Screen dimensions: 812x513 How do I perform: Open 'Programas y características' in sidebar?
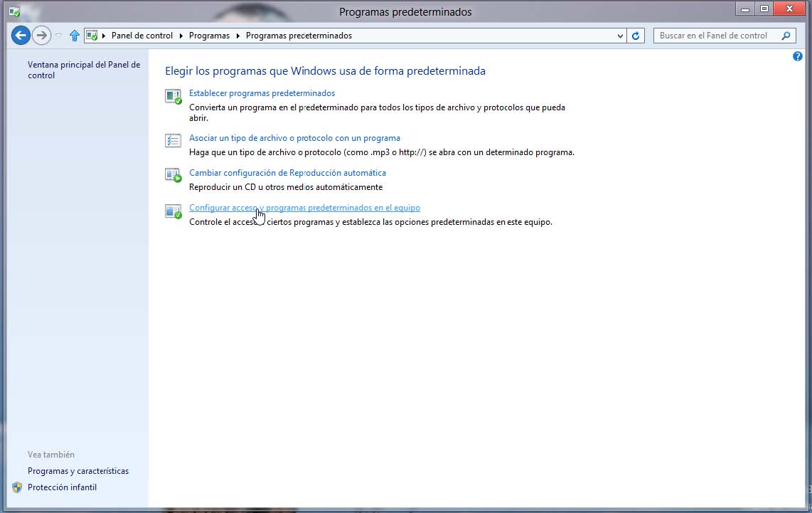78,471
